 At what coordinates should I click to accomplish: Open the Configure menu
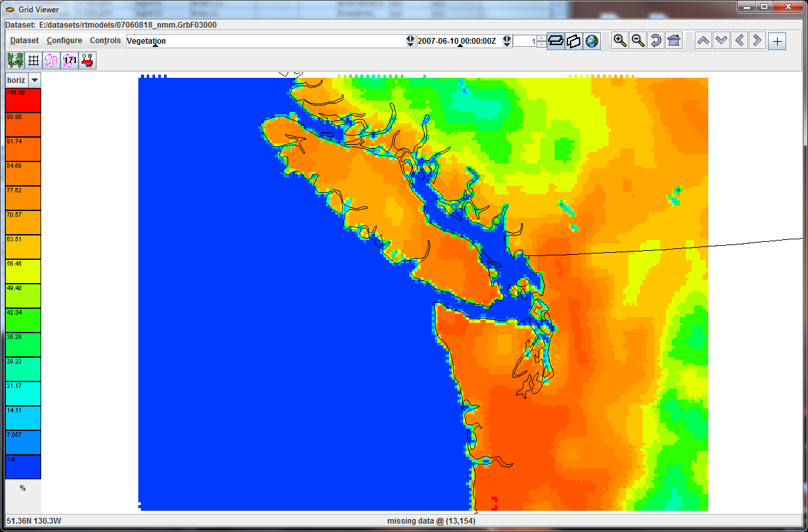[x=64, y=41]
